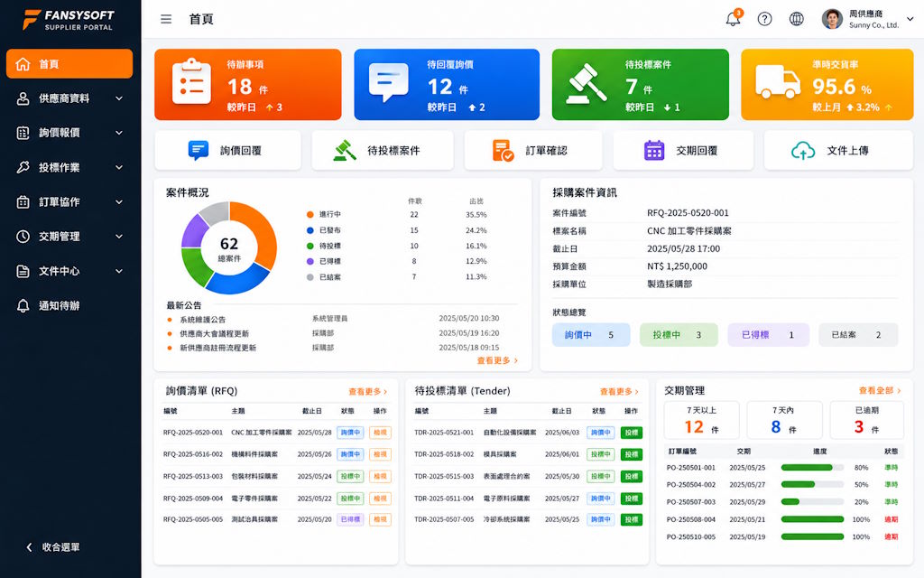
Task: Click the 交期管理 clock icon
Action: tap(23, 237)
